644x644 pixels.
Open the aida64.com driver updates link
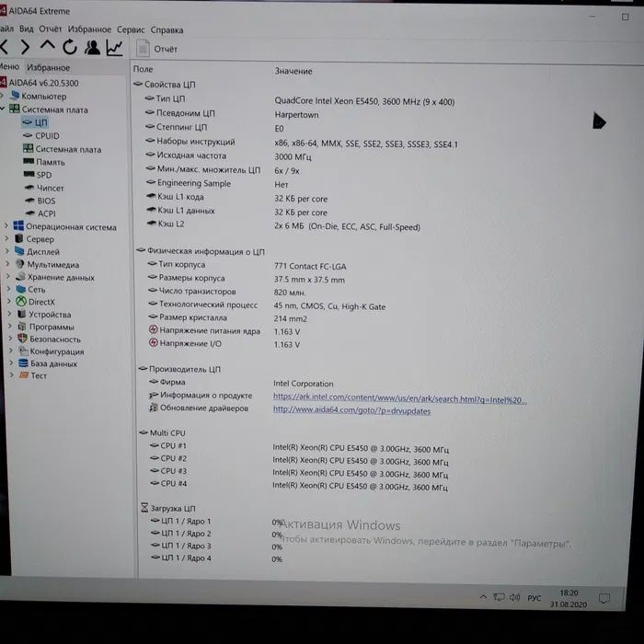pyautogui.click(x=352, y=410)
